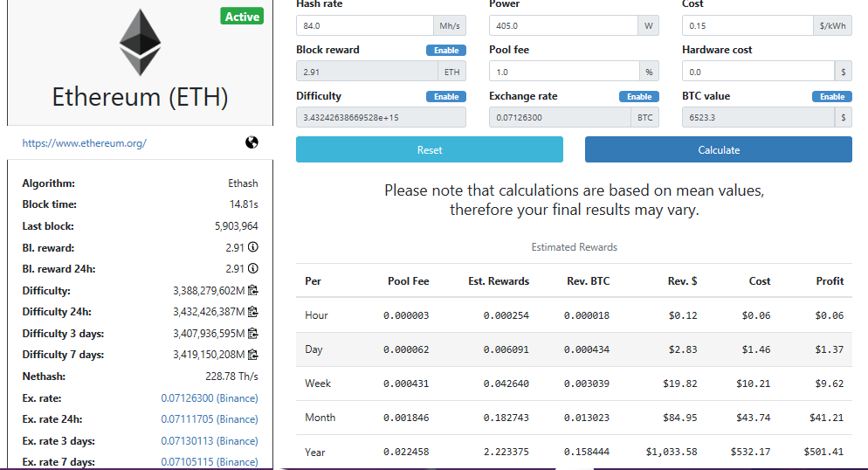Click the Estimated Rewards heading

(574, 247)
